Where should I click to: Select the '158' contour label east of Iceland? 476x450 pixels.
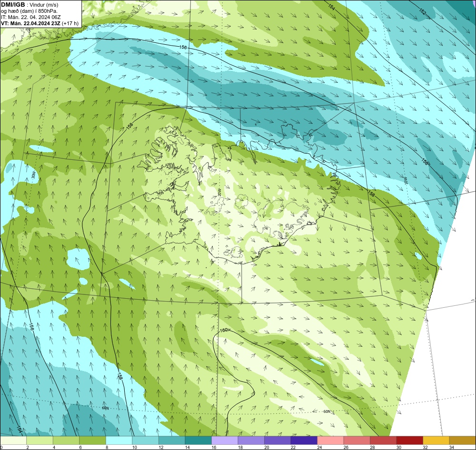371,194
